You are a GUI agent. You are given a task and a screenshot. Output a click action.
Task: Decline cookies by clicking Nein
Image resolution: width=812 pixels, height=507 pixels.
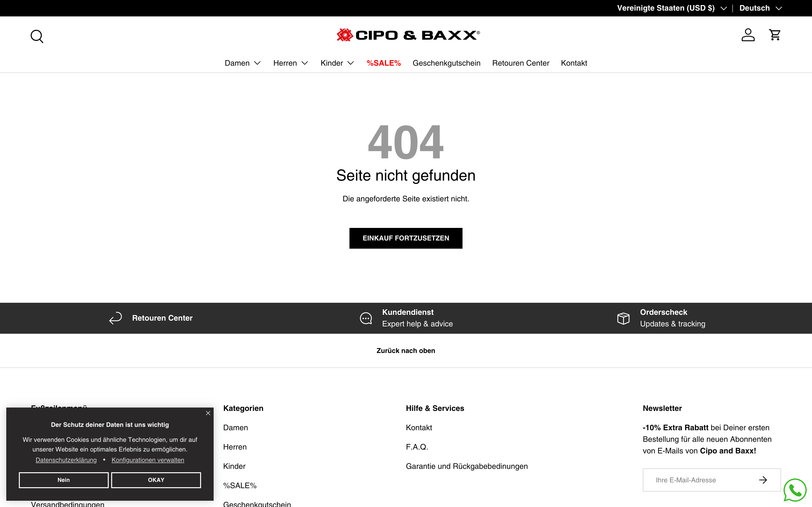63,480
